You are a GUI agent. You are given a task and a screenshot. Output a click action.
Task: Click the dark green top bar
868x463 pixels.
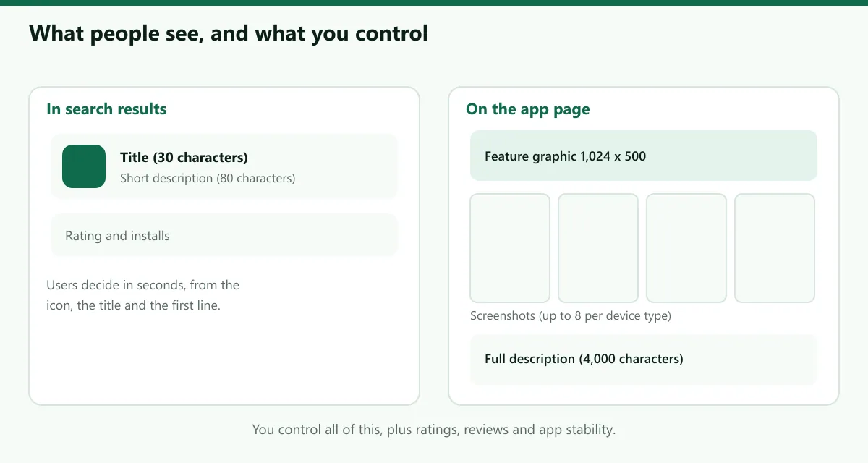pyautogui.click(x=434, y=3)
